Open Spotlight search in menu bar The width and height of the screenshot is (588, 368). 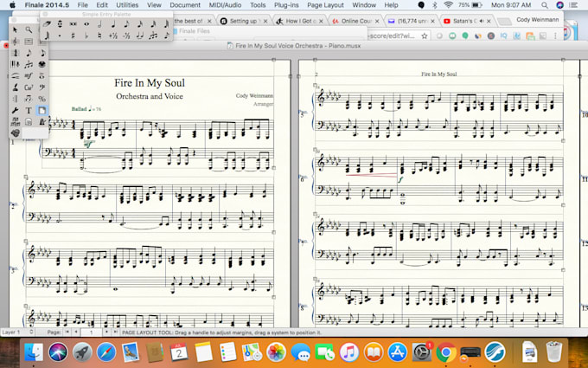click(545, 5)
